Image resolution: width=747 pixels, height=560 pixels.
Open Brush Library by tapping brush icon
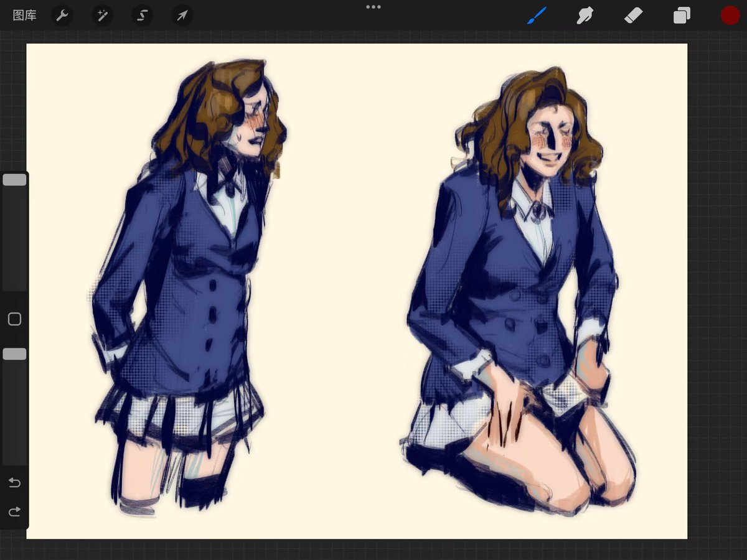537,15
